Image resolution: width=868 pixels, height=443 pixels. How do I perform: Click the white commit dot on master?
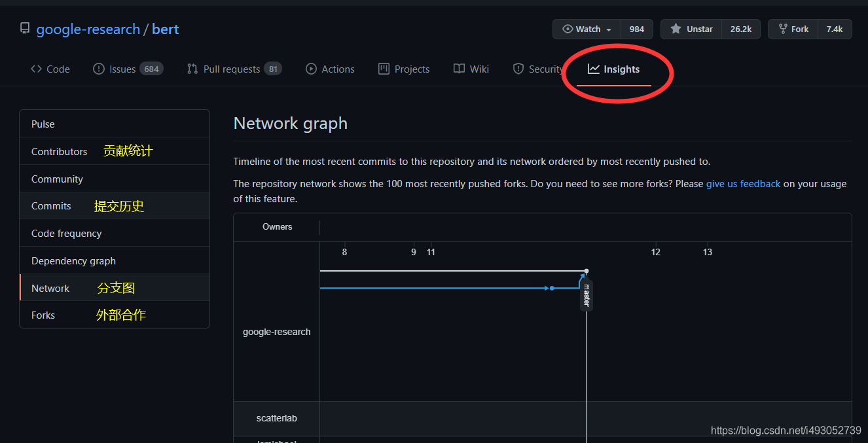(x=587, y=271)
